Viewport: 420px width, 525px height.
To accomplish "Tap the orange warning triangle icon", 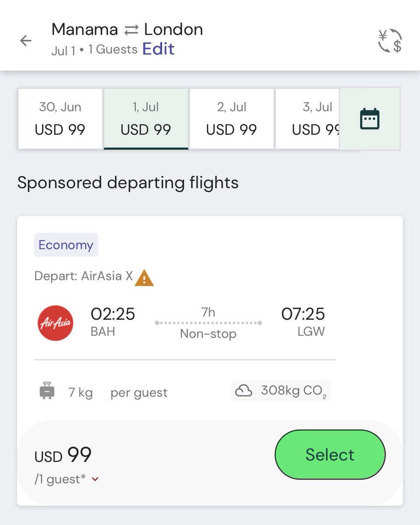I will [x=144, y=278].
